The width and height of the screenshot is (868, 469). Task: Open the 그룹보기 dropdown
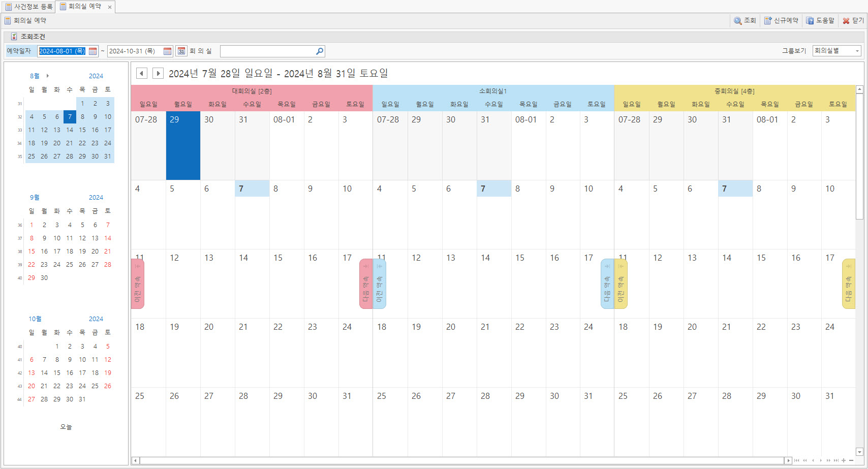857,51
